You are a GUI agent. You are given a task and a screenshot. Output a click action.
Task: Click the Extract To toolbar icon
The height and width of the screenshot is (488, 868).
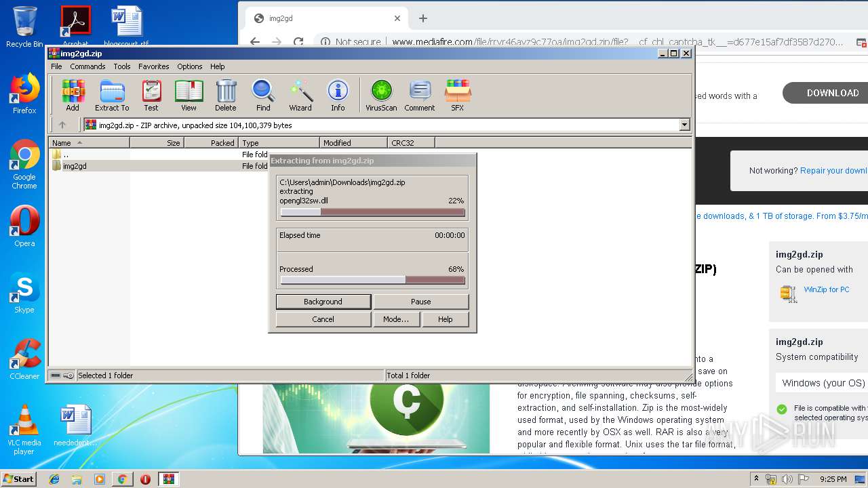112,95
